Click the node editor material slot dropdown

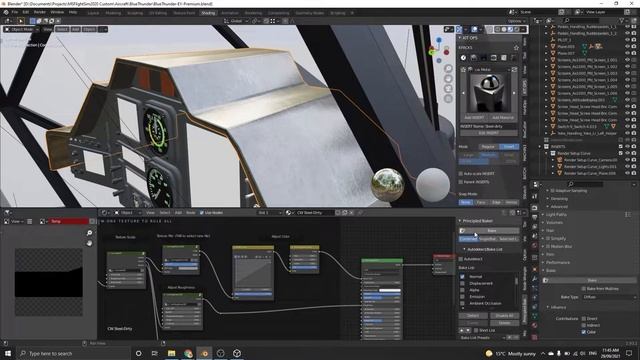[x=269, y=213]
